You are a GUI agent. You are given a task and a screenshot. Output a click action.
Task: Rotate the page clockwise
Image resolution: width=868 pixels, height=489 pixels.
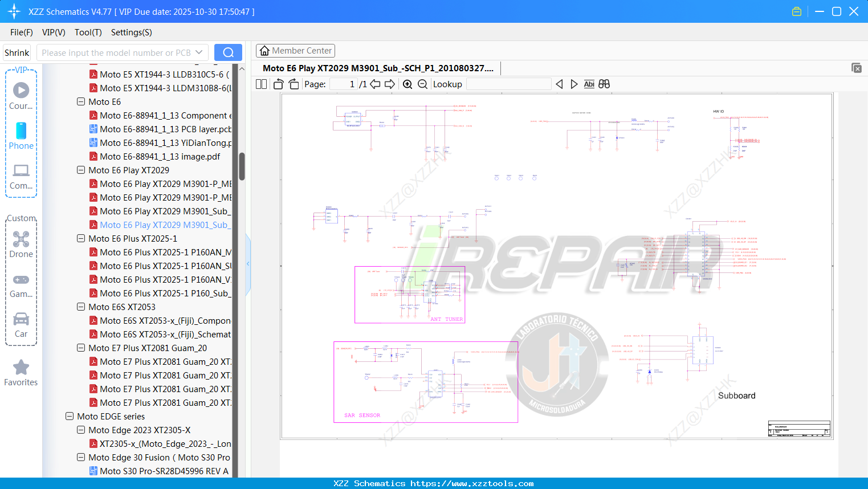point(294,84)
